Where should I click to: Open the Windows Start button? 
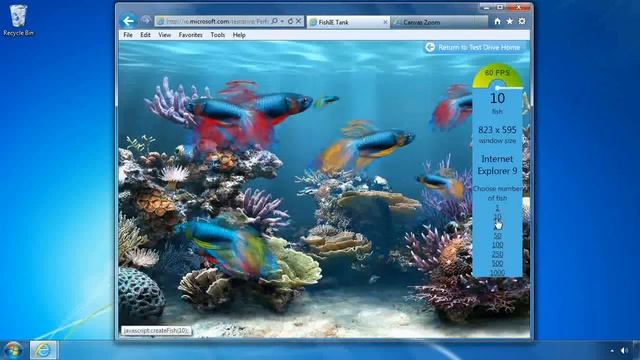[13, 350]
